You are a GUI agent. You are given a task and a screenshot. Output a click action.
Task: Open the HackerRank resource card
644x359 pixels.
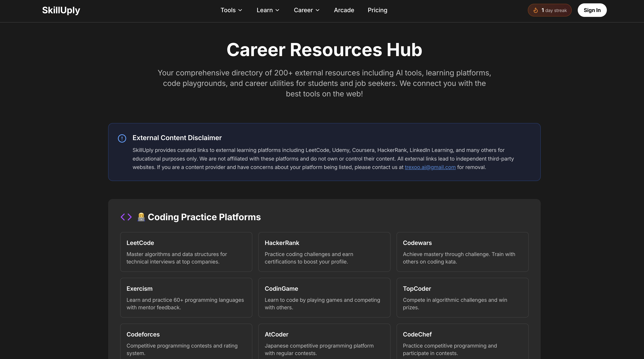tap(324, 252)
